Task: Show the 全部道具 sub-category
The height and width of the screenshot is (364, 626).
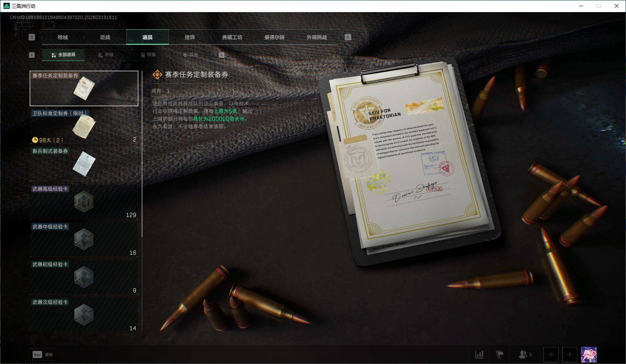Action: click(x=63, y=55)
